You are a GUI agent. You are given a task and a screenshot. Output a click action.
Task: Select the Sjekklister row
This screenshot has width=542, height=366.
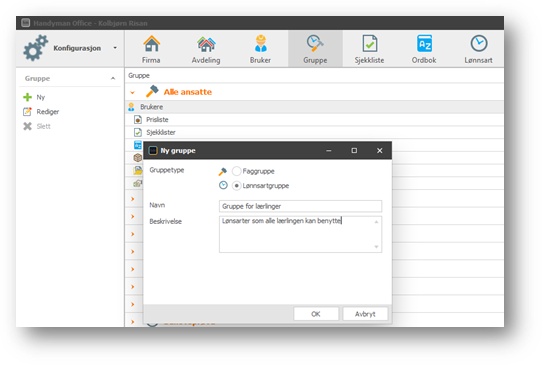pos(314,132)
